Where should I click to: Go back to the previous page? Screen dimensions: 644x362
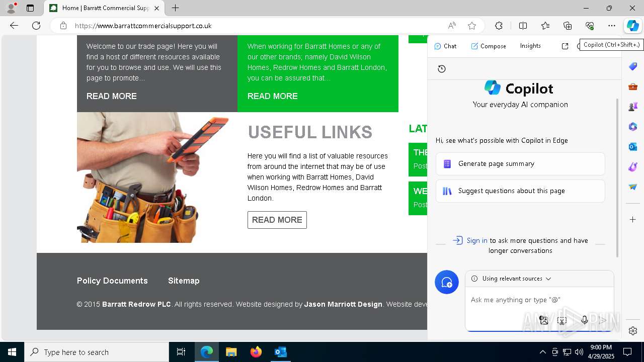click(14, 26)
